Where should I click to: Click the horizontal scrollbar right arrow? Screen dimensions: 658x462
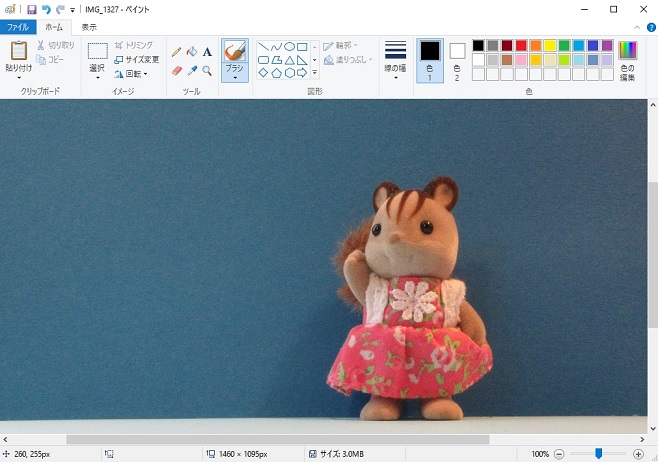pos(642,439)
